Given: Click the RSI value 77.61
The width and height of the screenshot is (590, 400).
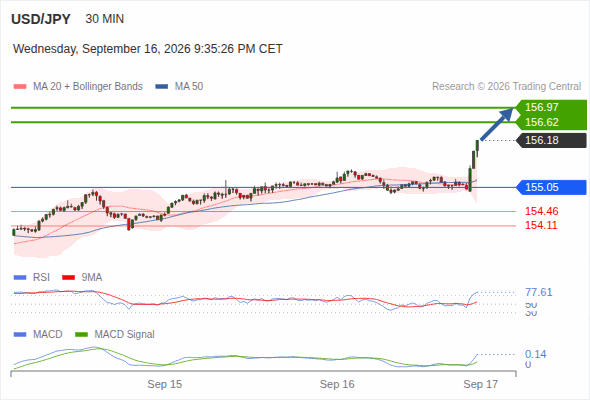Looking at the screenshot, I should pos(539,292).
